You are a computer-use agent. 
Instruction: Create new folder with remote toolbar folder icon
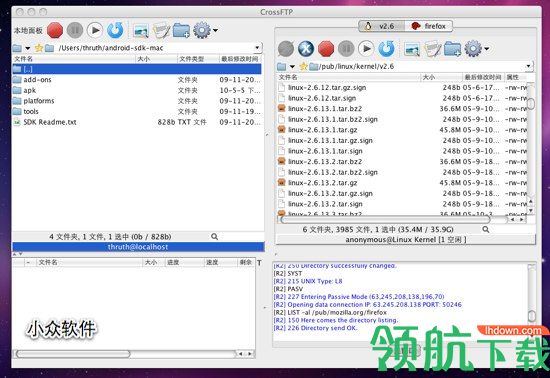pos(452,49)
